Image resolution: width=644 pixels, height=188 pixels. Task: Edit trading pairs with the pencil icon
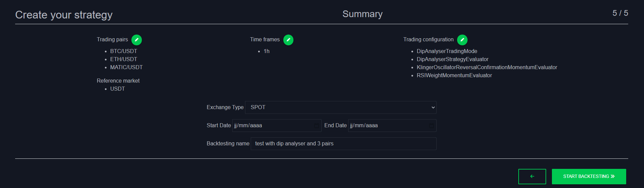click(136, 40)
